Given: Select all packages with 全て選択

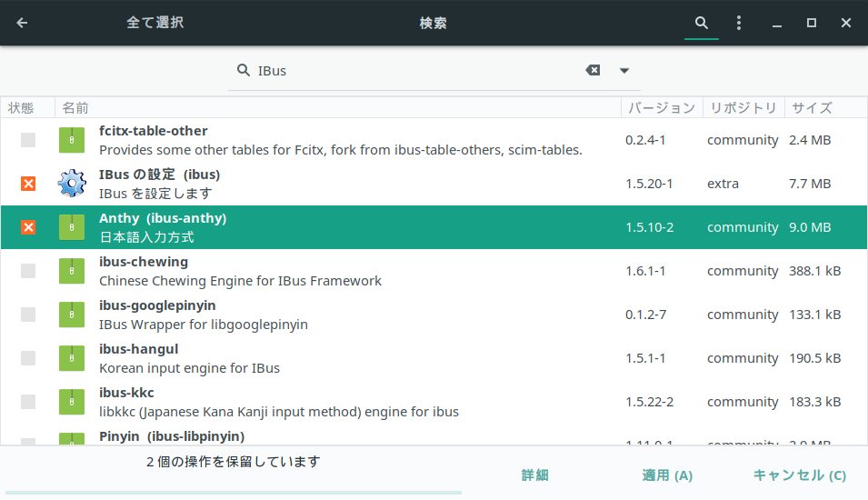Looking at the screenshot, I should (x=155, y=23).
